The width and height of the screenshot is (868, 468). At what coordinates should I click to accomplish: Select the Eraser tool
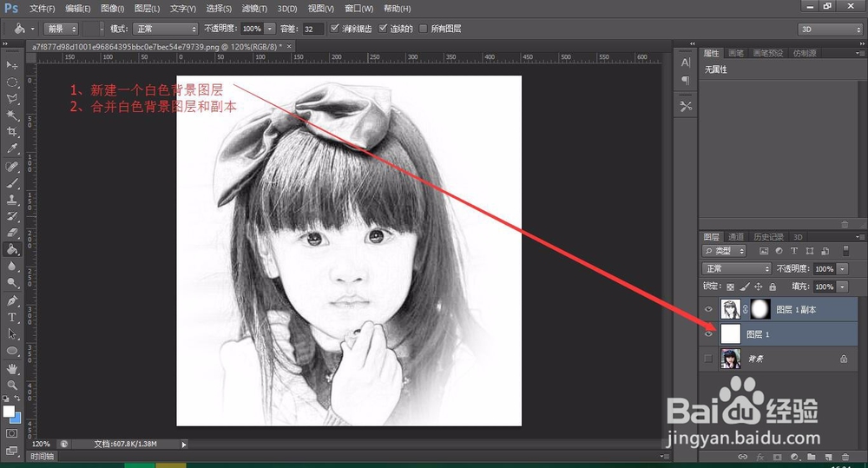[x=11, y=233]
